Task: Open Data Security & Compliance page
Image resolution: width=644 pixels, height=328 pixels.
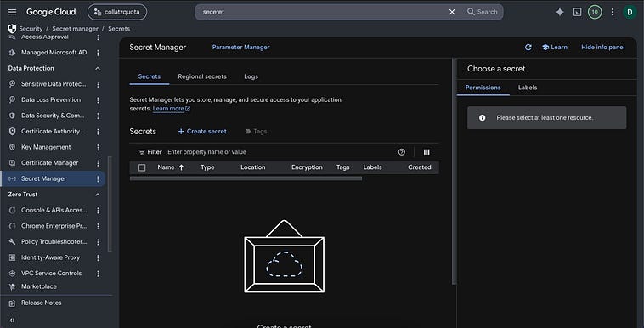Action: [53, 116]
